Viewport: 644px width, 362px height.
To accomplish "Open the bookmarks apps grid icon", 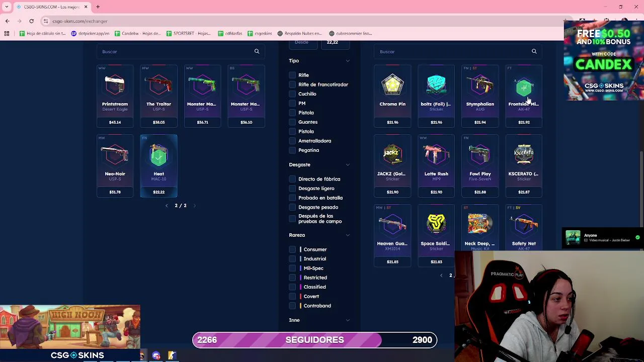I will (x=7, y=33).
